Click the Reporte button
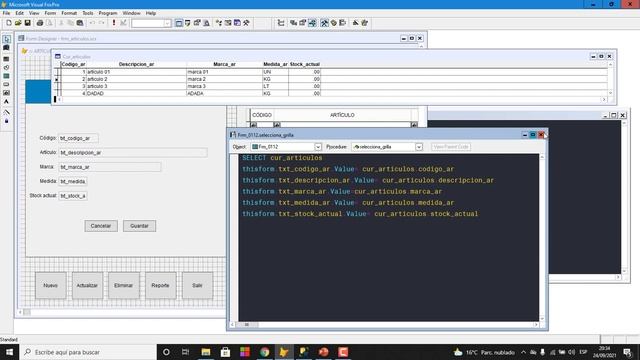The height and width of the screenshot is (360, 640). pyautogui.click(x=160, y=286)
